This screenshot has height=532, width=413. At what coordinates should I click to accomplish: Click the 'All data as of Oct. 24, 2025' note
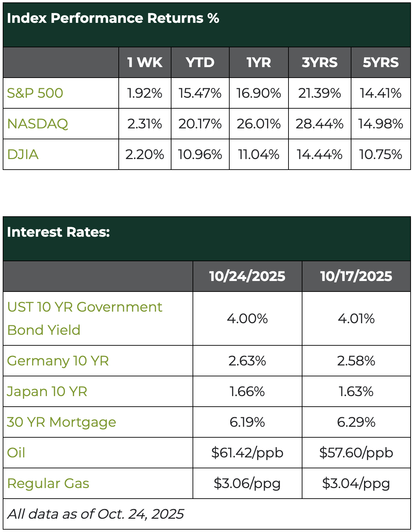(95, 514)
